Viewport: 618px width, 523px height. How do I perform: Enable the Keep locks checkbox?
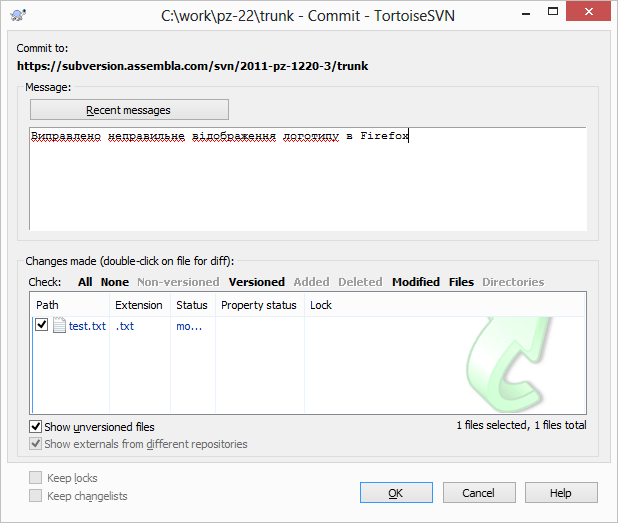(x=35, y=478)
